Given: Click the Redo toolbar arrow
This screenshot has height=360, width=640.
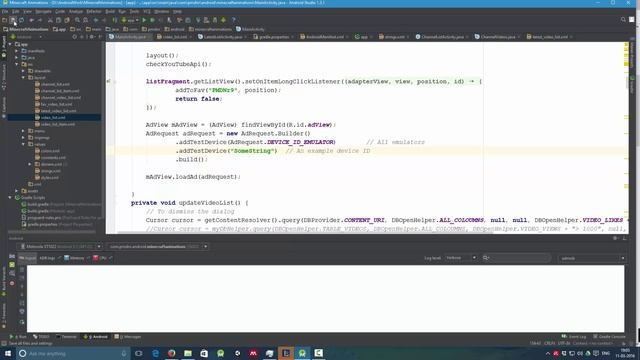Looking at the screenshot, I should click(x=40, y=20).
